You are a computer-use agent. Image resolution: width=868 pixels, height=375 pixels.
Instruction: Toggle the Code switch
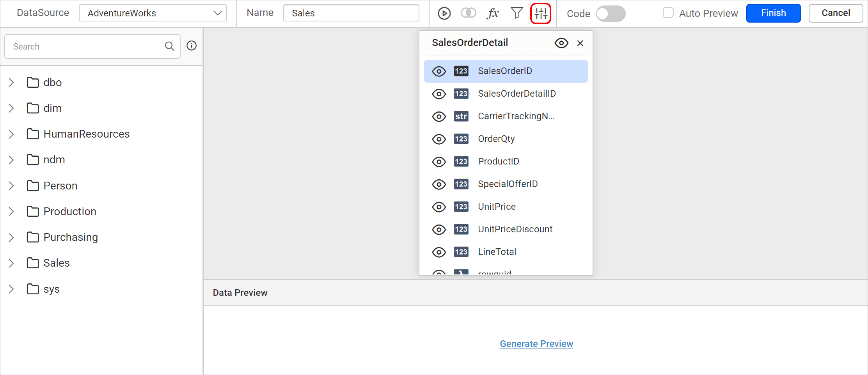point(611,14)
